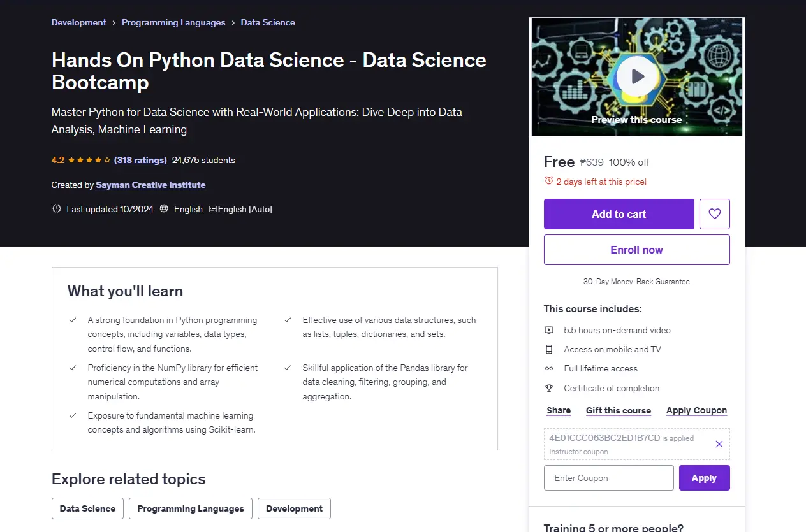The image size is (806, 532).
Task: Click 5.5 hours on-demand video text
Action: [x=617, y=330]
